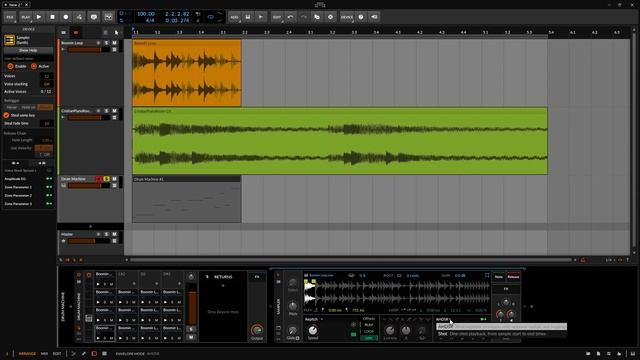
Task: Click the redo arrow icon
Action: pyautogui.click(x=304, y=17)
